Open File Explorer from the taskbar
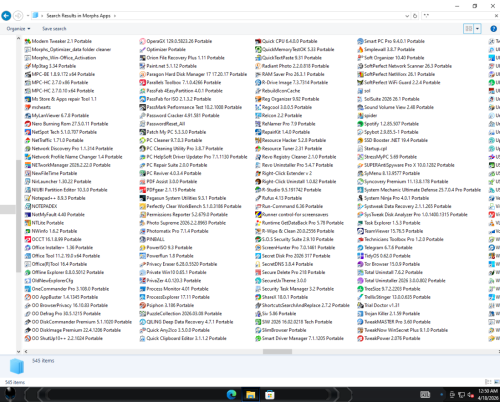500x402 pixels. click(251, 395)
